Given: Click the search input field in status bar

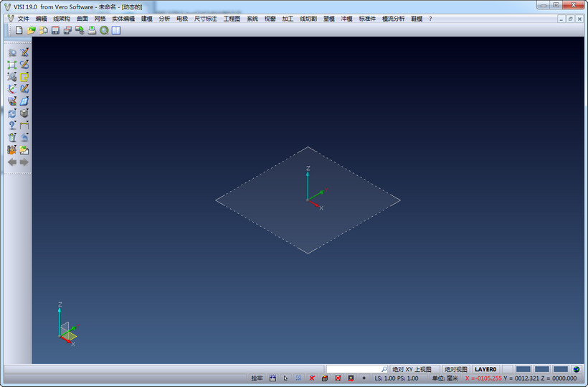Looking at the screenshot, I should coord(353,369).
